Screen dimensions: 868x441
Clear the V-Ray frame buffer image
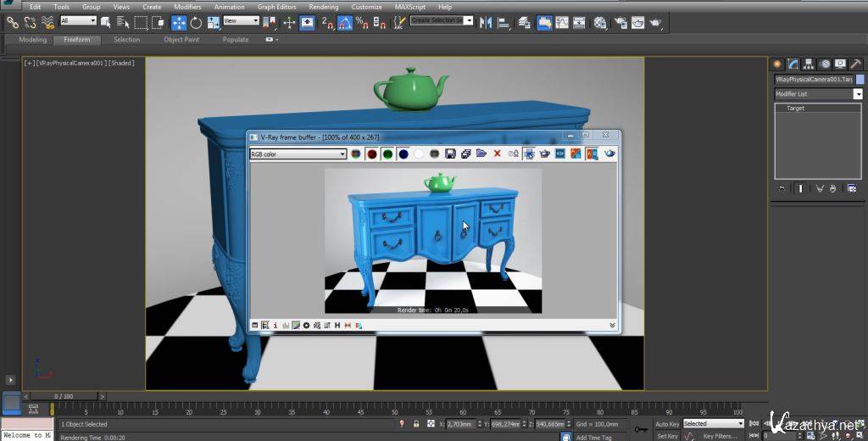[x=497, y=154]
